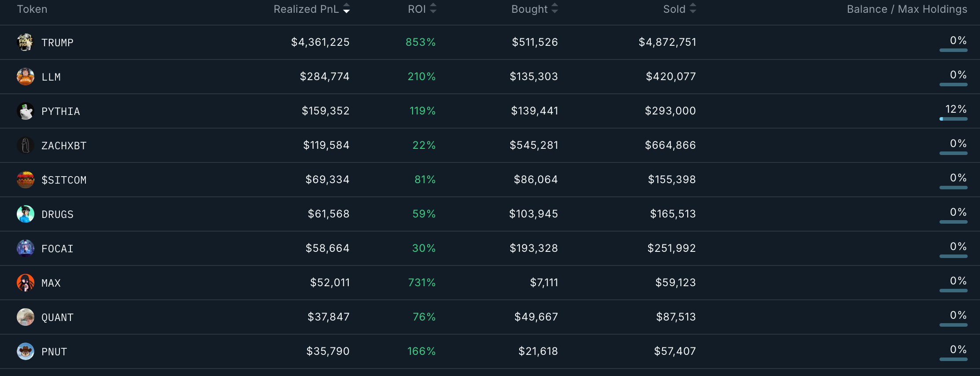Open the TRUMP token name link
The width and height of the screenshot is (980, 376).
click(x=57, y=43)
